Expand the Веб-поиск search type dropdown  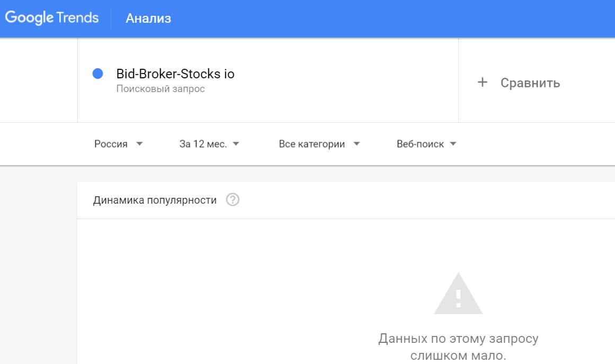click(x=420, y=144)
